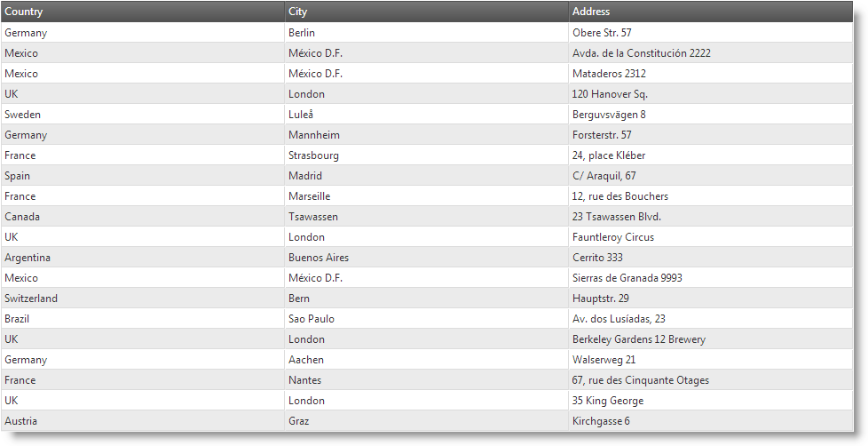Select the Buenos Aires city cell
The width and height of the screenshot is (868, 446).
[x=319, y=258]
